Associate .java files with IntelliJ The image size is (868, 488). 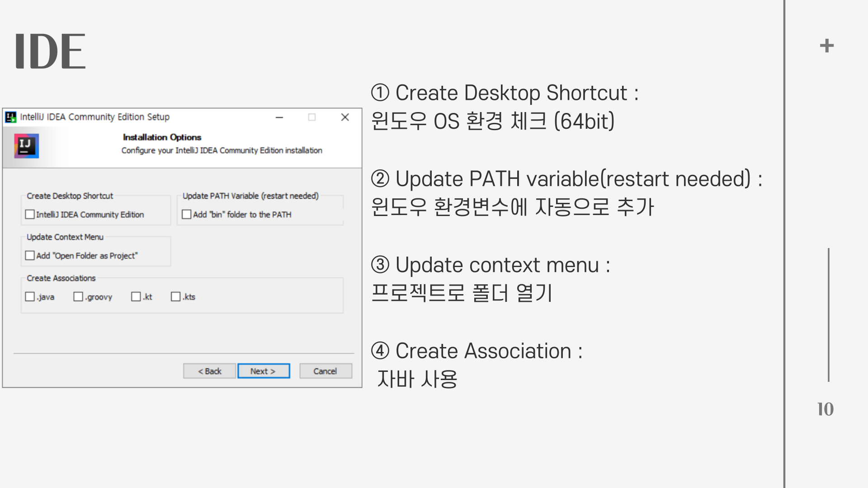(30, 296)
